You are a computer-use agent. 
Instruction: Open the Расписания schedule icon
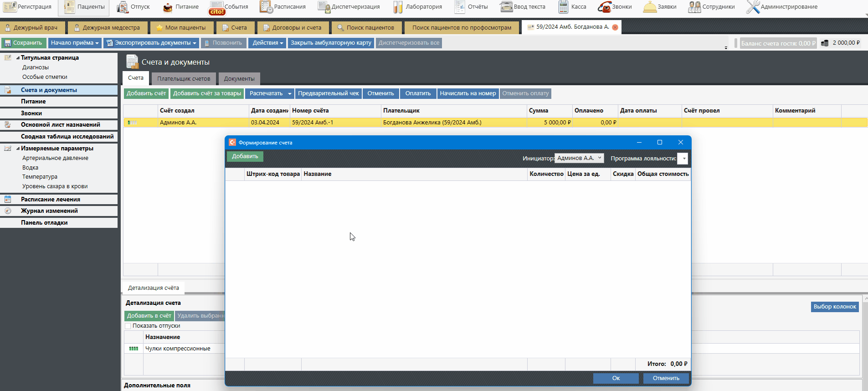click(266, 7)
